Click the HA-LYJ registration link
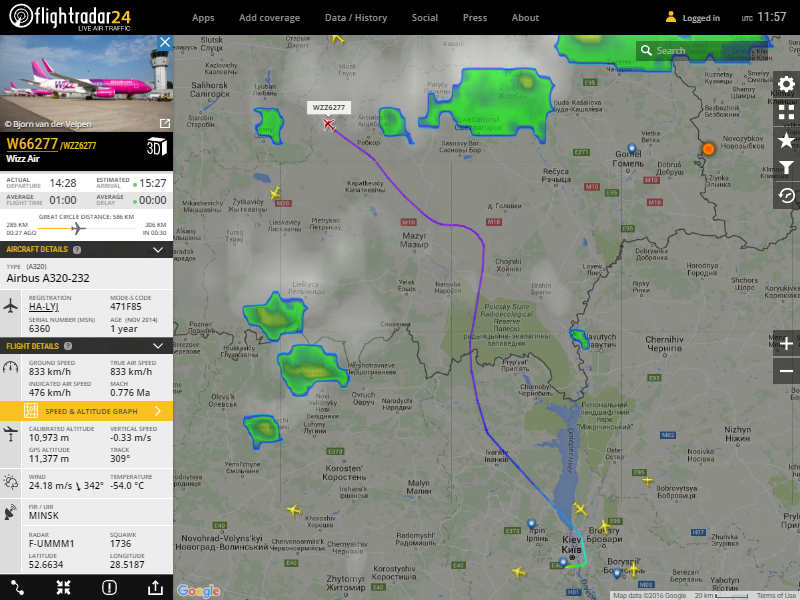This screenshot has width=800, height=600. pos(44,307)
